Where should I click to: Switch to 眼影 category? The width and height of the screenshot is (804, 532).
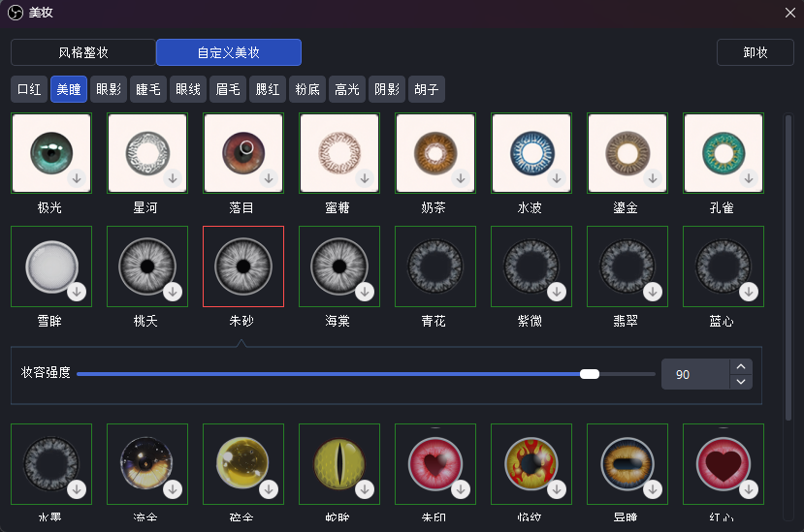click(x=109, y=90)
